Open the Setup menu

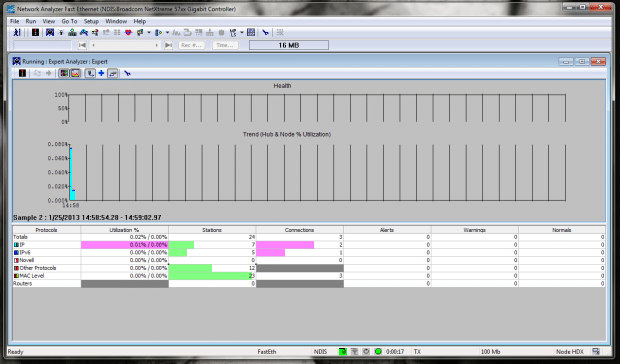coord(91,21)
